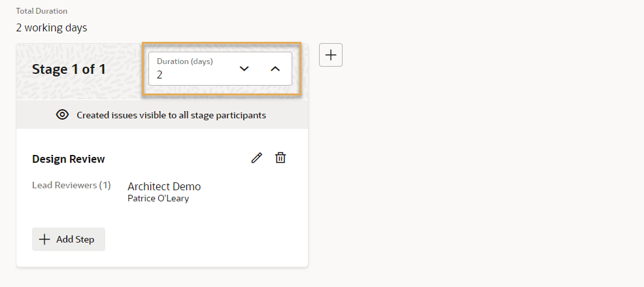Add a new stage with the plus button
The width and height of the screenshot is (644, 287).
point(331,55)
